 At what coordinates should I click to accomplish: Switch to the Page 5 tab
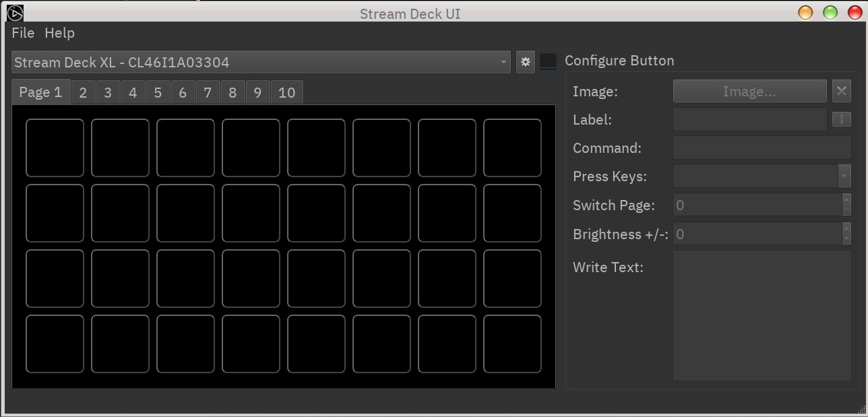(158, 92)
